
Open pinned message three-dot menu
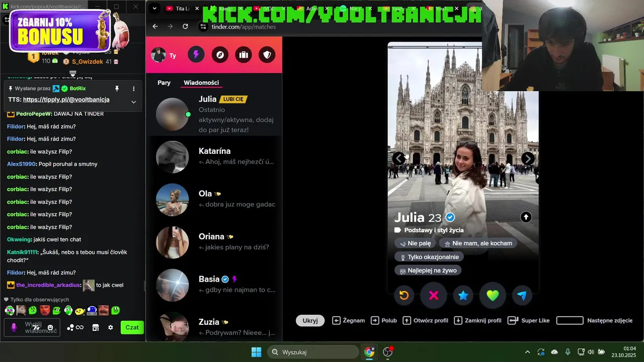coord(134,88)
